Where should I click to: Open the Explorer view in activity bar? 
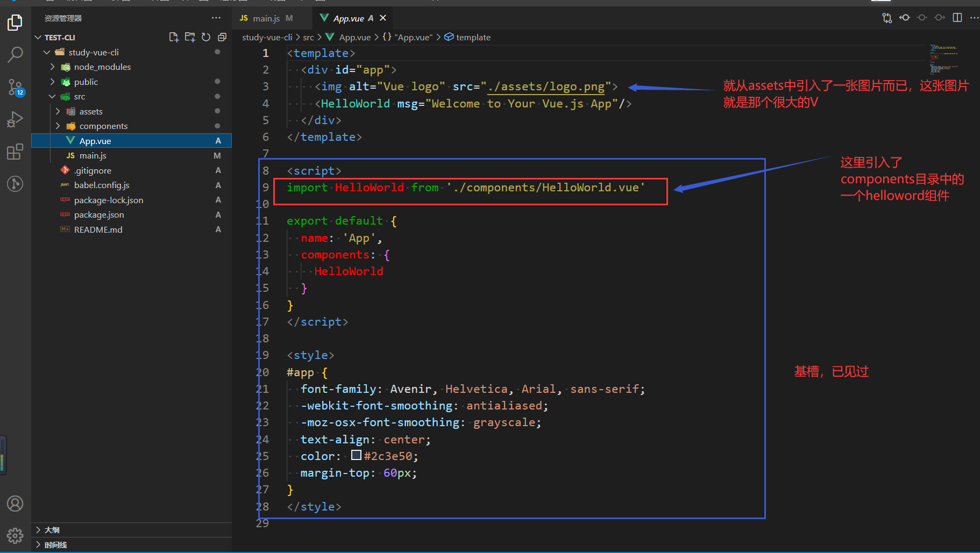[x=15, y=23]
